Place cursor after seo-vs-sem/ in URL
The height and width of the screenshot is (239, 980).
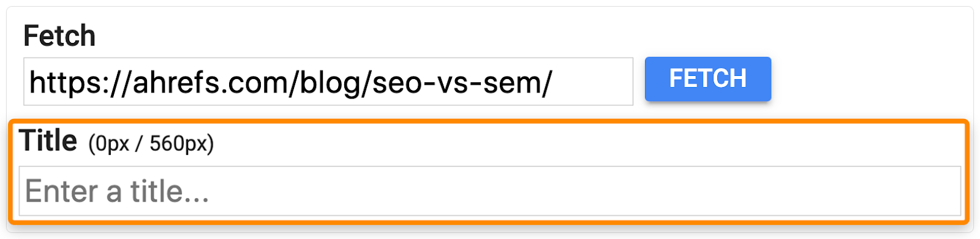click(553, 82)
